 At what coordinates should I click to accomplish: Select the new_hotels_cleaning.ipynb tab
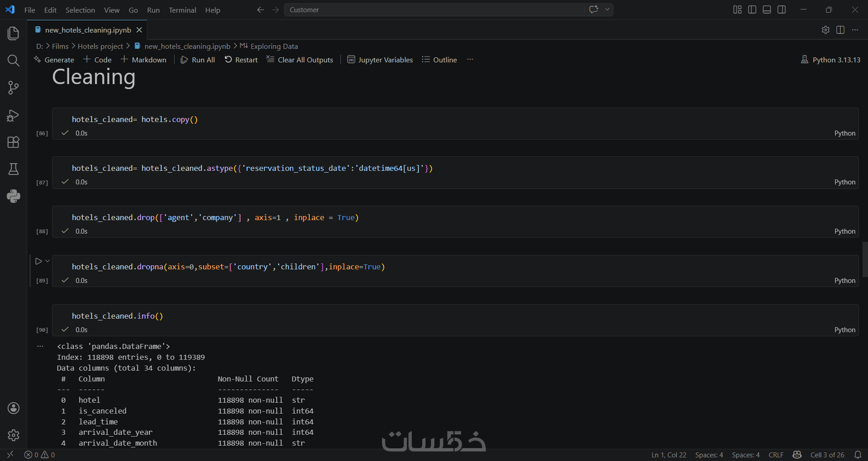pos(88,30)
